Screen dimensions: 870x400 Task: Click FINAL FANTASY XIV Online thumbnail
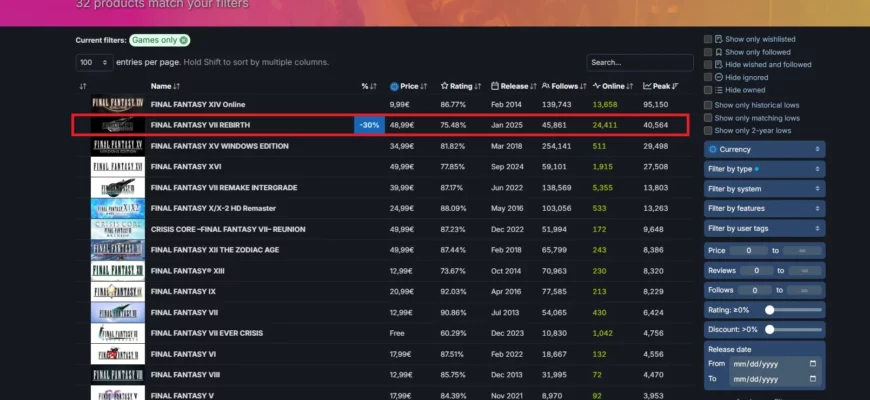point(118,104)
